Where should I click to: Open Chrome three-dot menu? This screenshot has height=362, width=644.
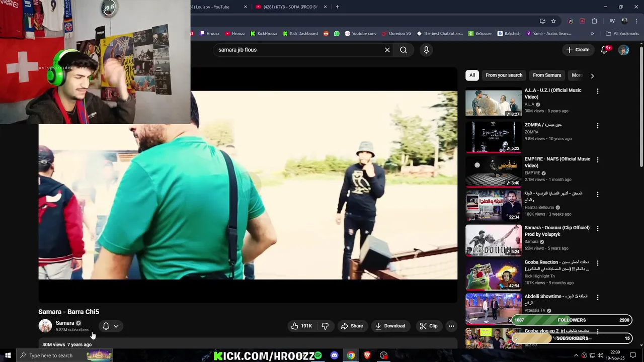[x=636, y=21]
